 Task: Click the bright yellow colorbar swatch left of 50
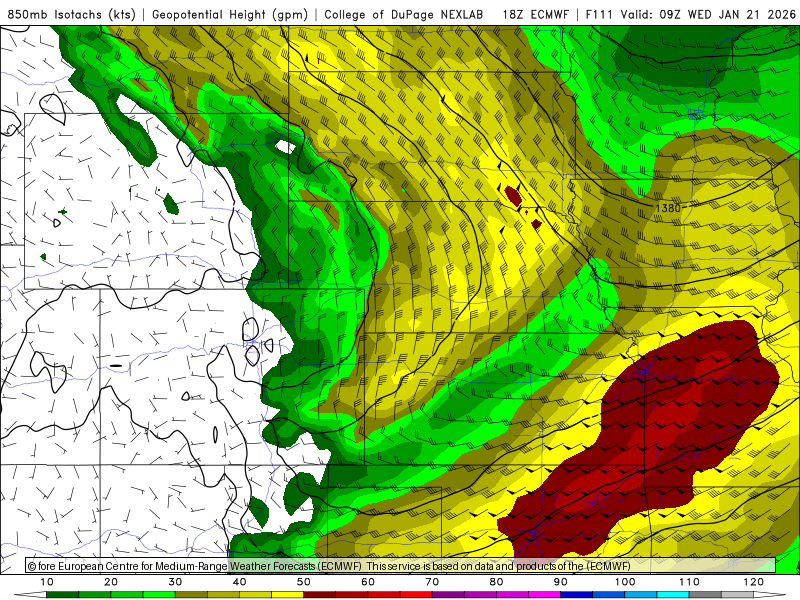287,595
